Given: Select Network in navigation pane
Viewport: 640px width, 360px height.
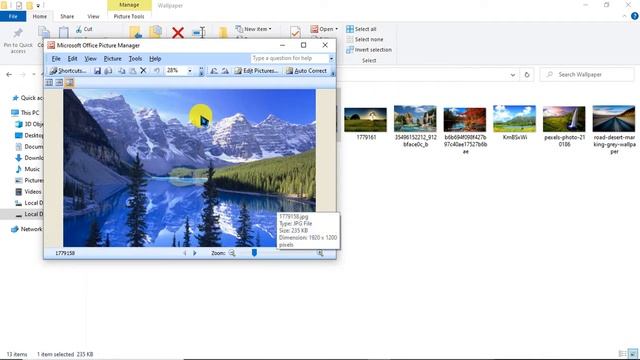Looking at the screenshot, I should 27,229.
